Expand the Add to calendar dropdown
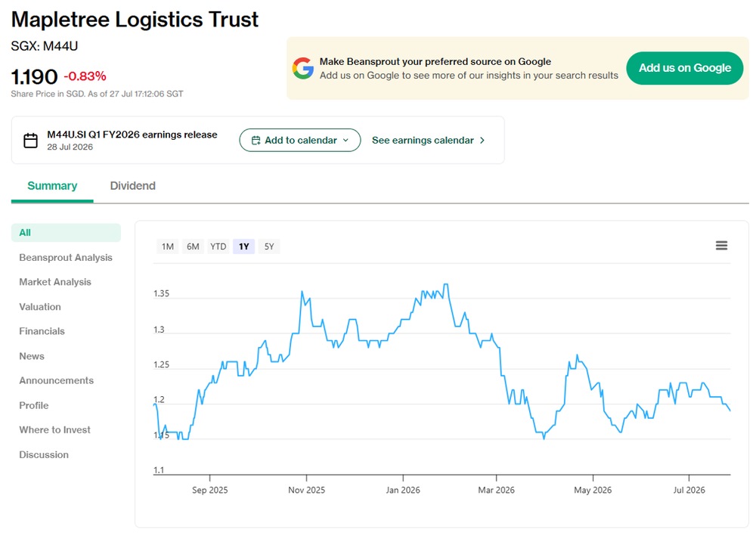The width and height of the screenshot is (756, 536). 300,141
